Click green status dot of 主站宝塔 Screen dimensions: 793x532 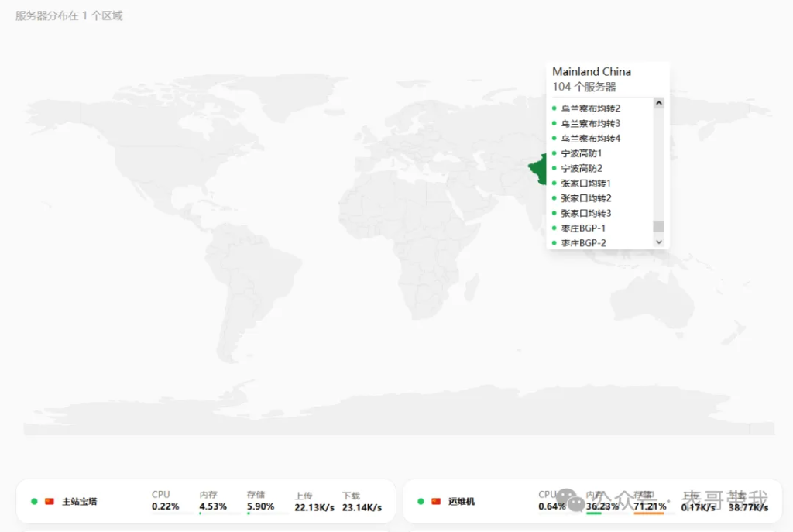point(34,501)
